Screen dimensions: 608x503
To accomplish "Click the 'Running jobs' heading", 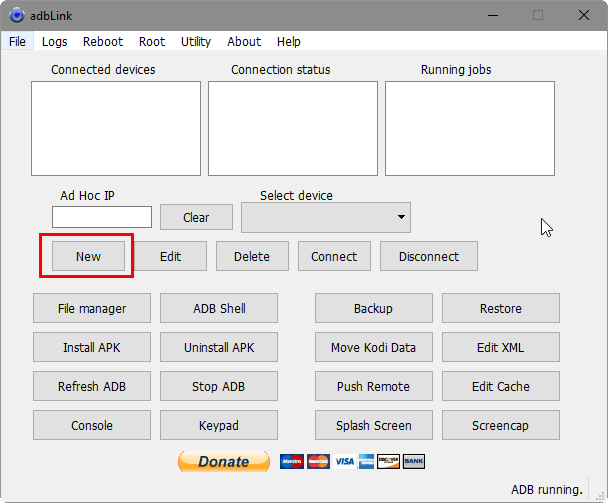I will 456,70.
